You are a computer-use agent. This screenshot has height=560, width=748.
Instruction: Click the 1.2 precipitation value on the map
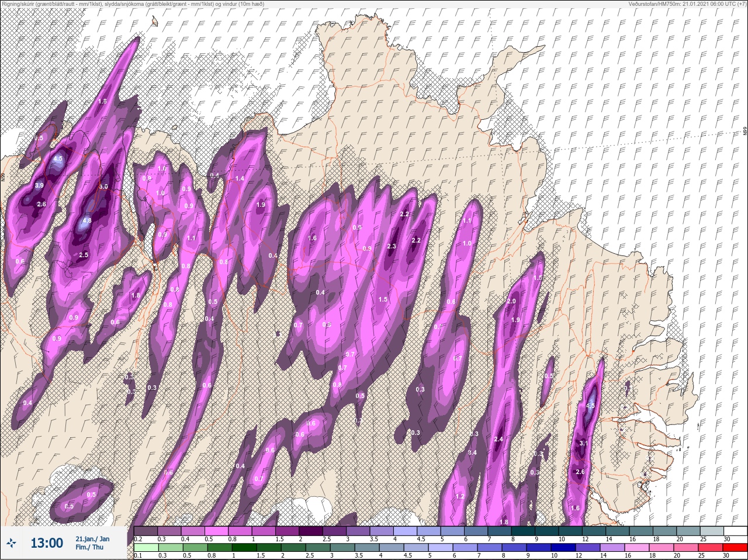[x=460, y=497]
